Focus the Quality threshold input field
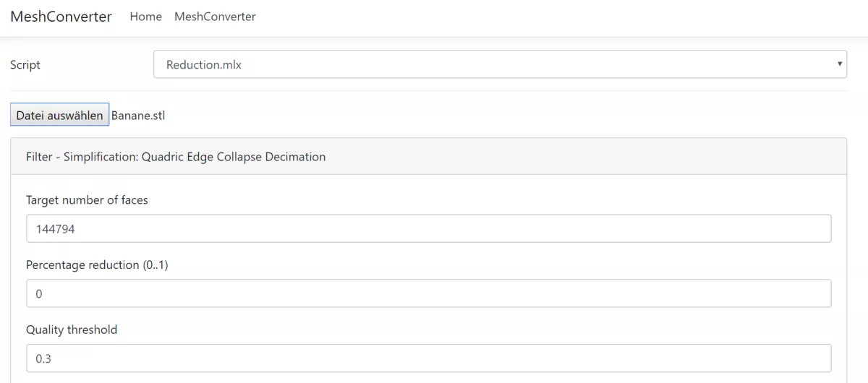This screenshot has width=868, height=383. click(x=428, y=358)
